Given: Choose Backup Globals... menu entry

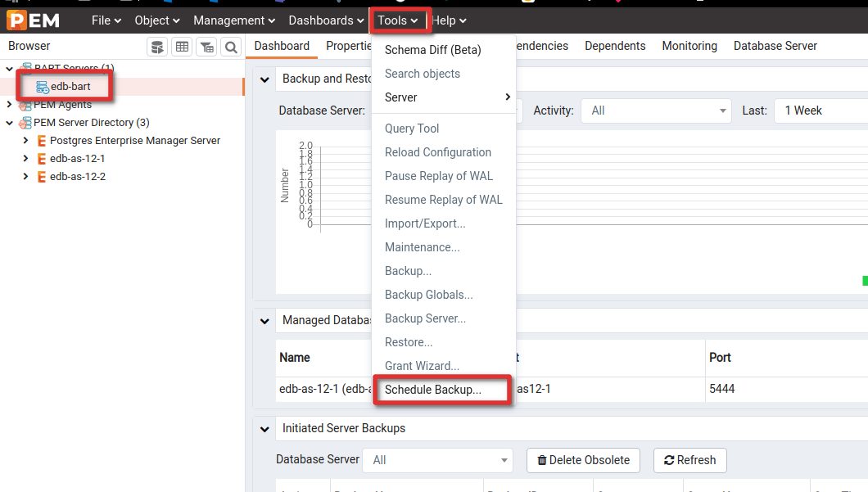Looking at the screenshot, I should point(443,295).
